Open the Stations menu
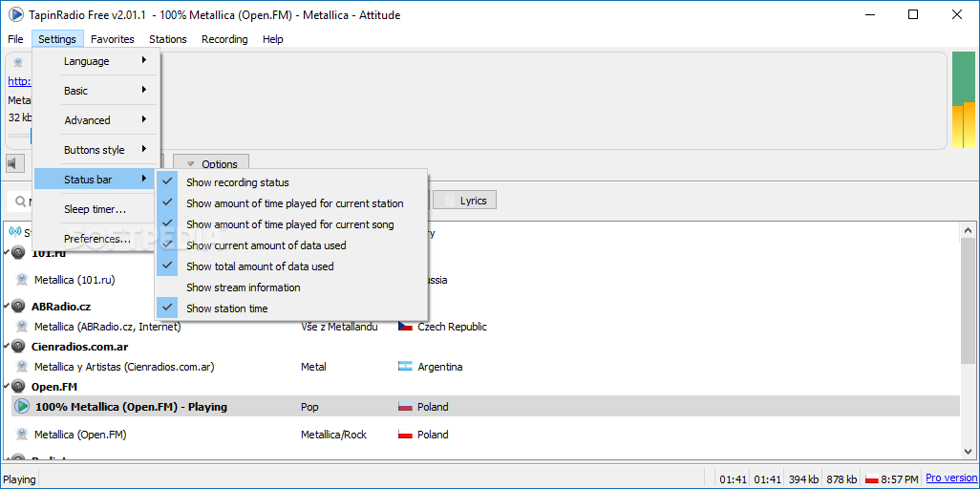The height and width of the screenshot is (489, 980). [167, 39]
